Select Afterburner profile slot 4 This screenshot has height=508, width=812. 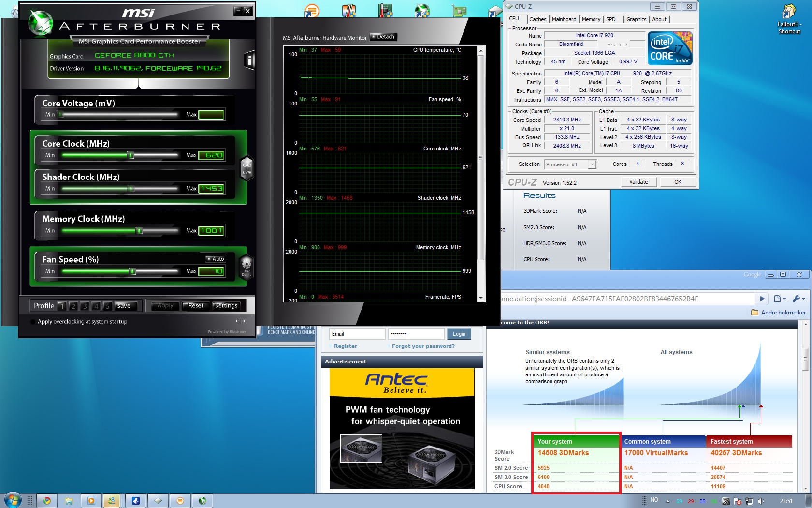point(96,306)
